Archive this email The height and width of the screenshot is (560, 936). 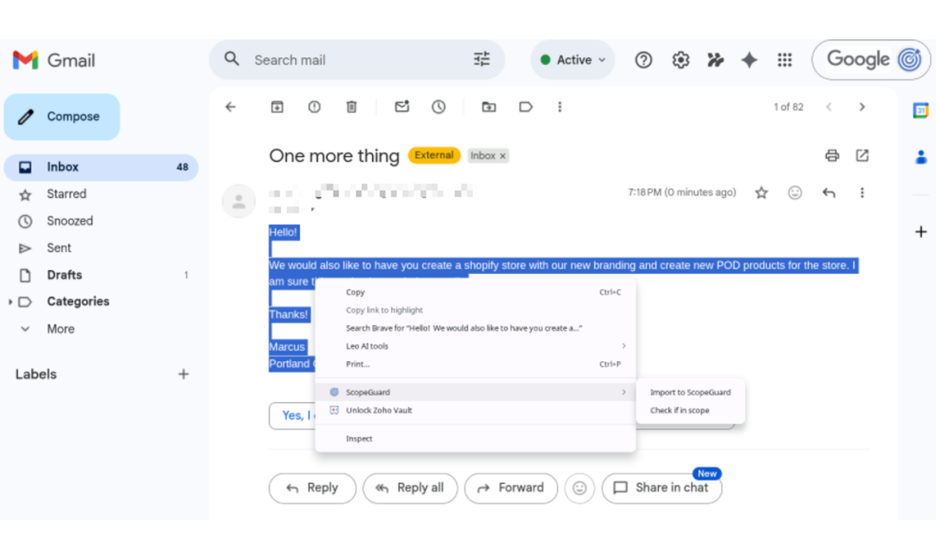tap(277, 107)
